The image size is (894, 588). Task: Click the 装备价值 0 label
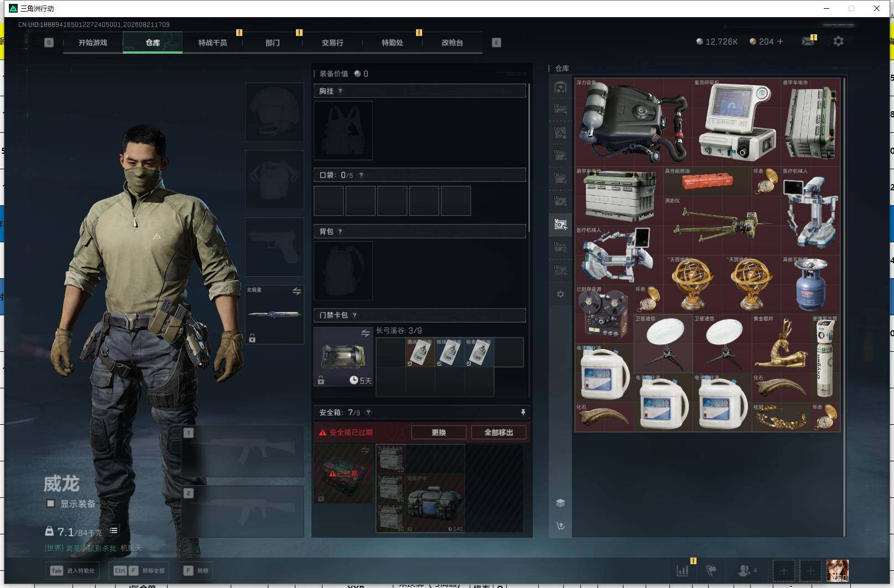pos(344,74)
